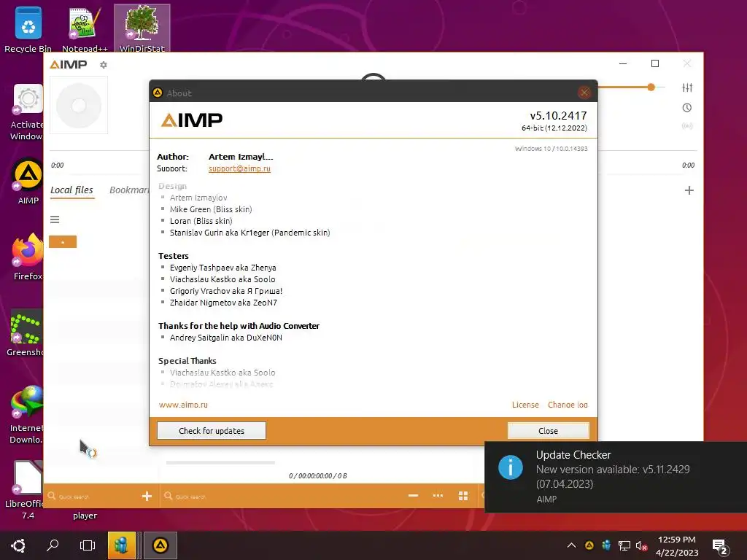
Task: Open Activate Windows desktop icon
Action: (x=27, y=112)
